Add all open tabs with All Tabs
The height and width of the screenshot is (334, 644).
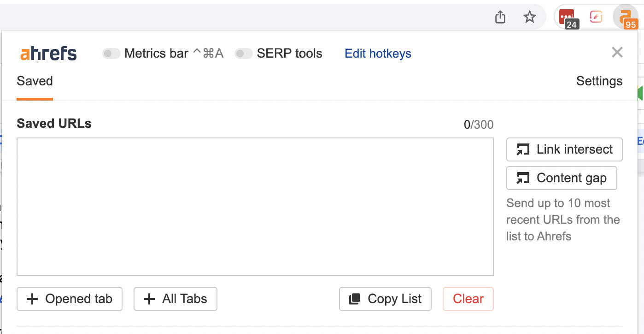(175, 299)
